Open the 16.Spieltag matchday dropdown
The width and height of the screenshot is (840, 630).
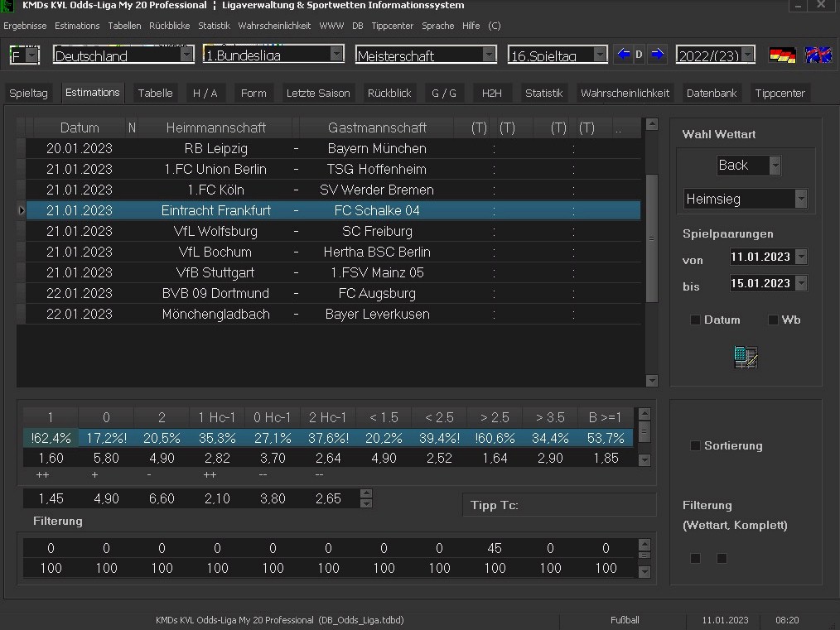[600, 55]
